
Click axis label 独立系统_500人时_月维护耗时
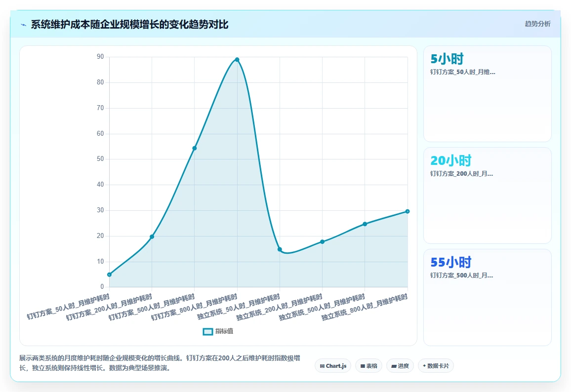[x=322, y=307]
